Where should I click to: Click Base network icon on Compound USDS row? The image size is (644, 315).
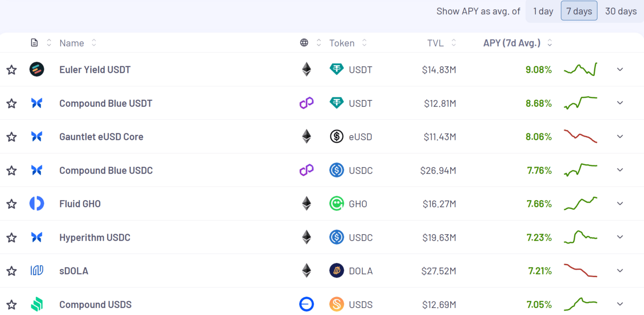tap(307, 304)
